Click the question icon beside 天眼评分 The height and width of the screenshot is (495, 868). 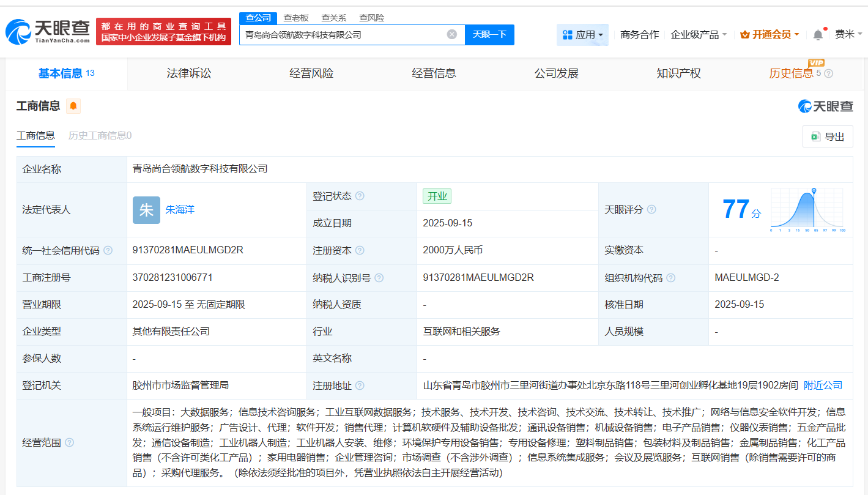(651, 209)
